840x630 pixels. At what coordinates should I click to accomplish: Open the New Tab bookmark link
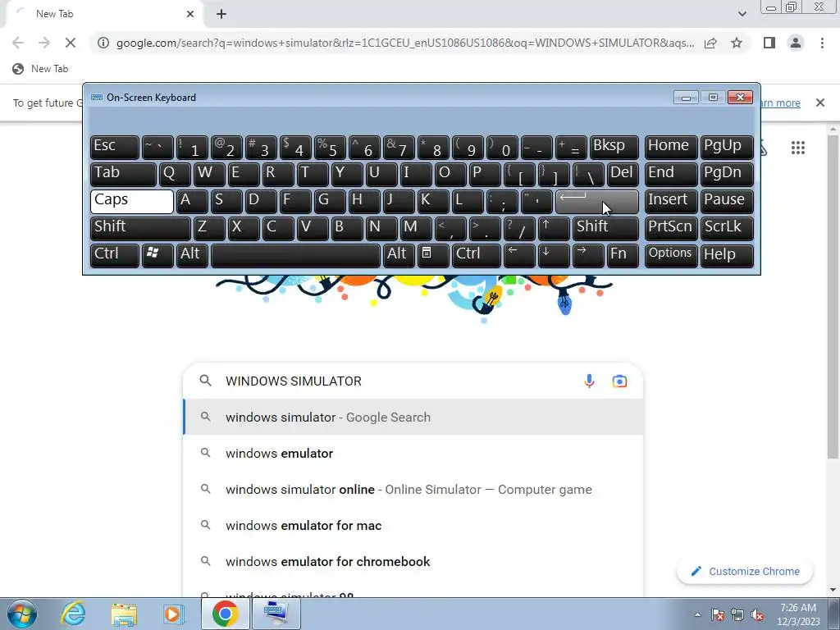(x=41, y=69)
